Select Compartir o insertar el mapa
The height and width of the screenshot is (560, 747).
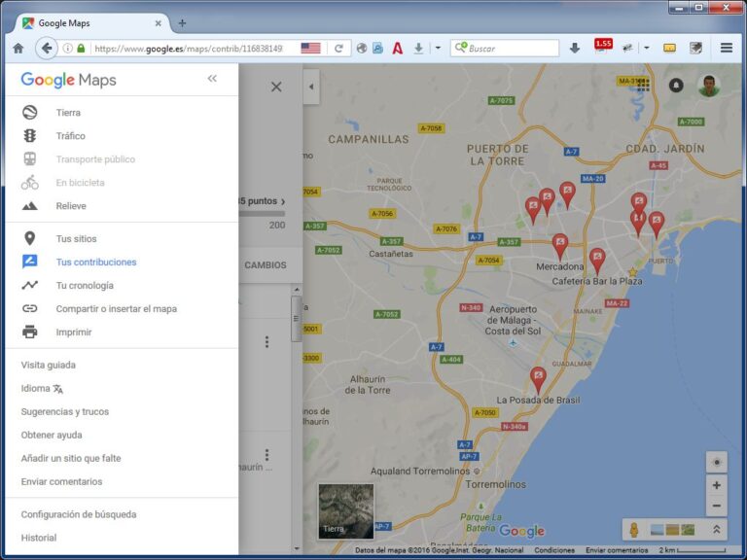117,308
